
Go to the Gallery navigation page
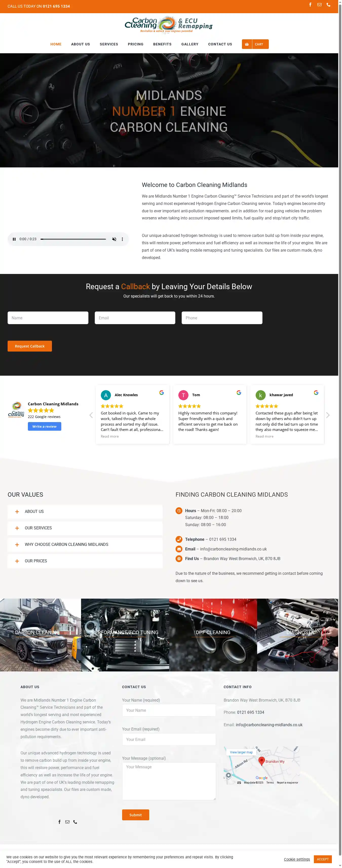pos(189,44)
